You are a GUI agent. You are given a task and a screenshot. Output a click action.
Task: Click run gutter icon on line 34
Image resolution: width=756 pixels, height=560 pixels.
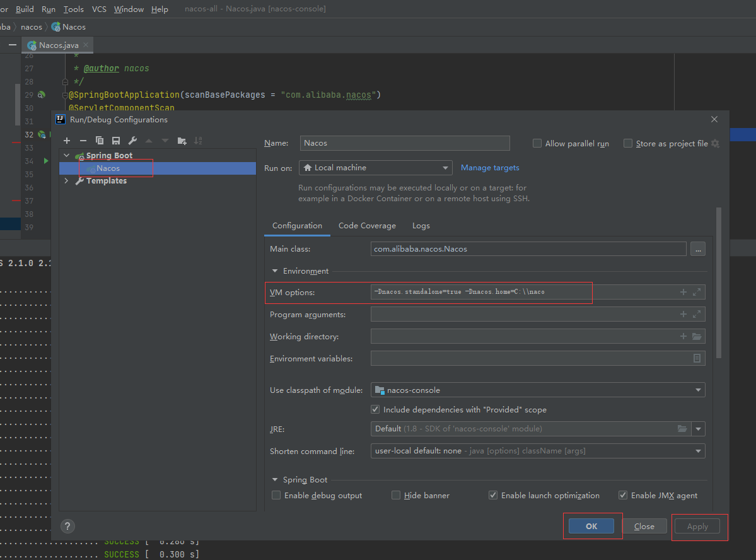pos(46,161)
